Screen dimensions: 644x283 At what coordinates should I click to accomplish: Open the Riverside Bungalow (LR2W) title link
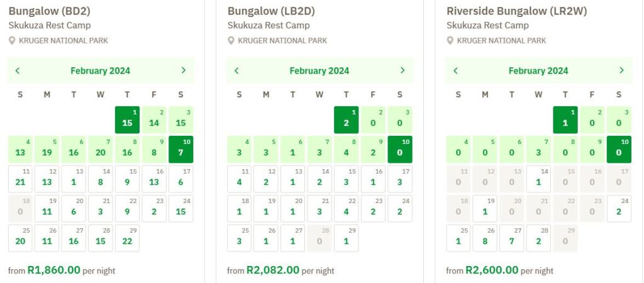[x=517, y=11]
